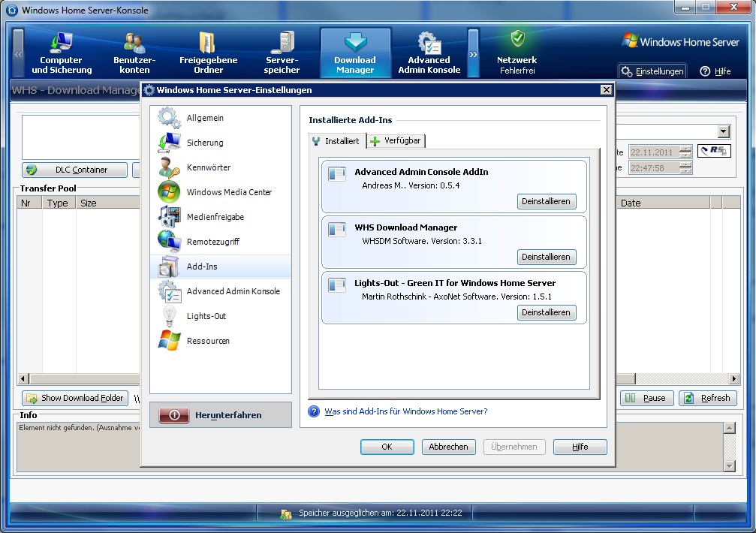Screen dimensions: 756x533
Task: Open Benutzerkonten users icon
Action: 134,42
